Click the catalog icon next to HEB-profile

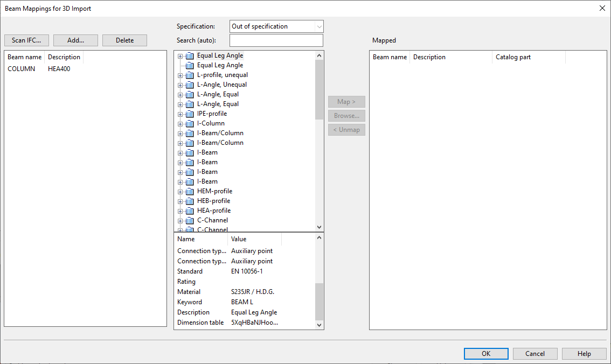point(190,201)
